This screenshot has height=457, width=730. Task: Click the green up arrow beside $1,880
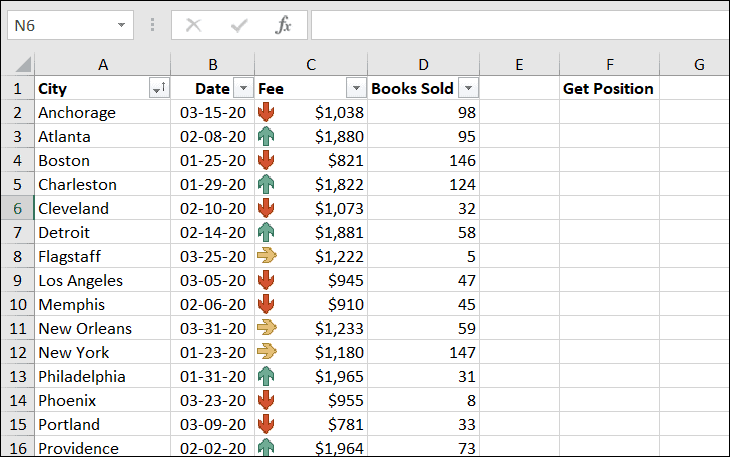266,137
